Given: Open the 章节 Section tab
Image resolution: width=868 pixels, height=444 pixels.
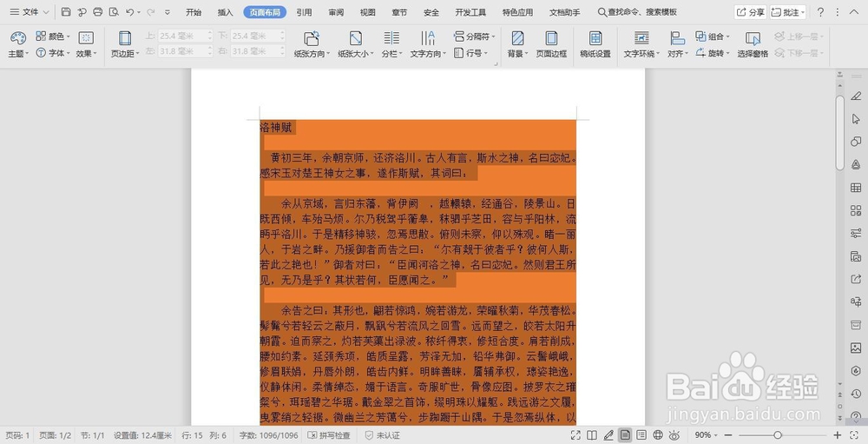Looking at the screenshot, I should click(x=399, y=12).
